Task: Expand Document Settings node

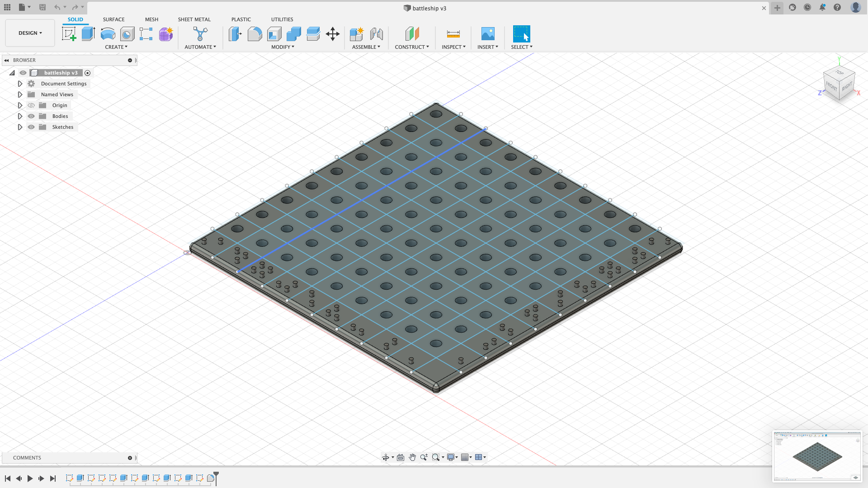Action: click(20, 84)
